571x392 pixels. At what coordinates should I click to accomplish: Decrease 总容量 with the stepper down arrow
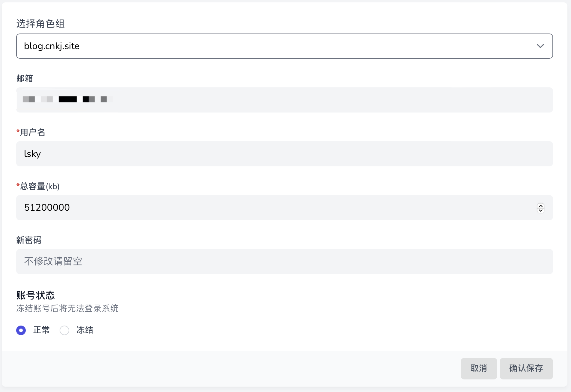click(541, 210)
